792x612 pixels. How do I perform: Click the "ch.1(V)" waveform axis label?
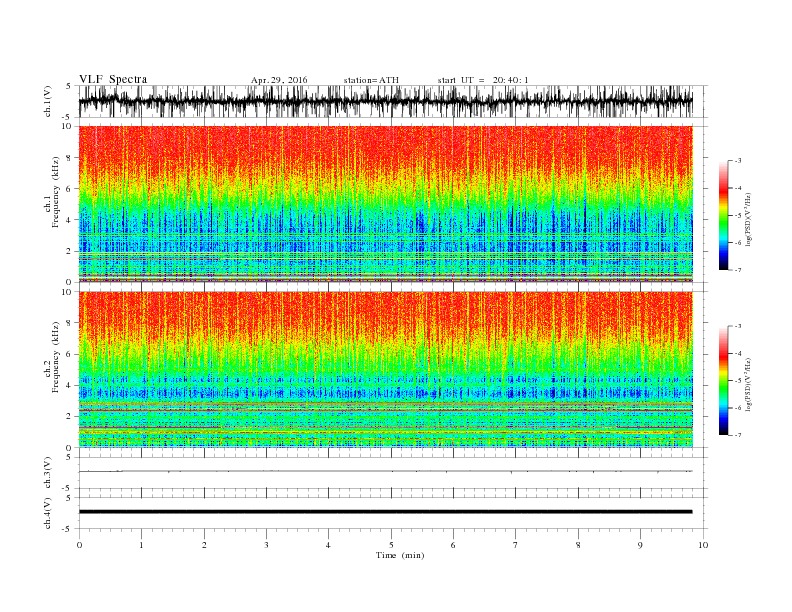(x=48, y=101)
